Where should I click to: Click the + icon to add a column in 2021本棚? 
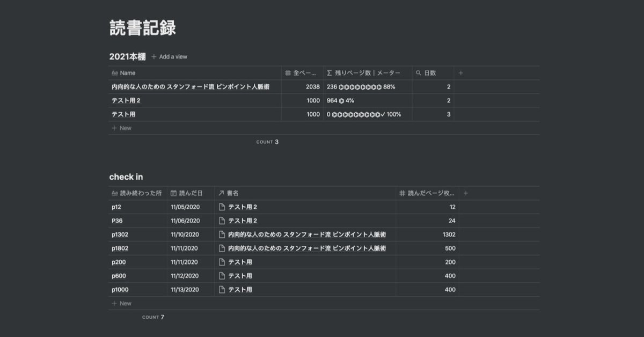(x=462, y=73)
